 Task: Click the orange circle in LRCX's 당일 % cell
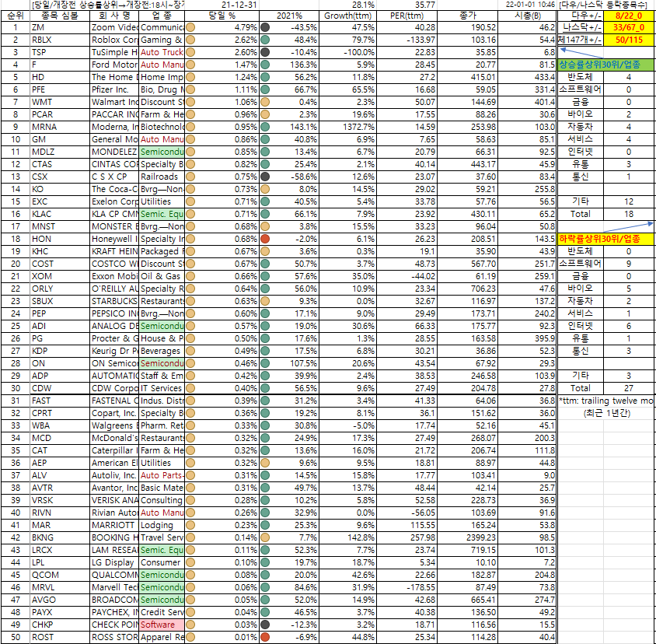tap(190, 550)
